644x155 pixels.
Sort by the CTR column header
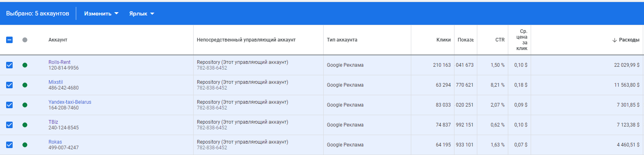[500, 40]
